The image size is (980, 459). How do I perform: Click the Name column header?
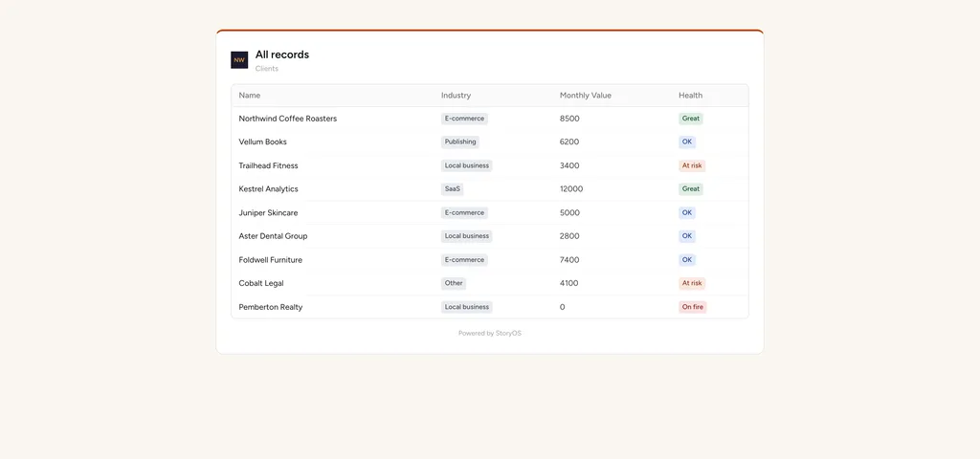[250, 96]
